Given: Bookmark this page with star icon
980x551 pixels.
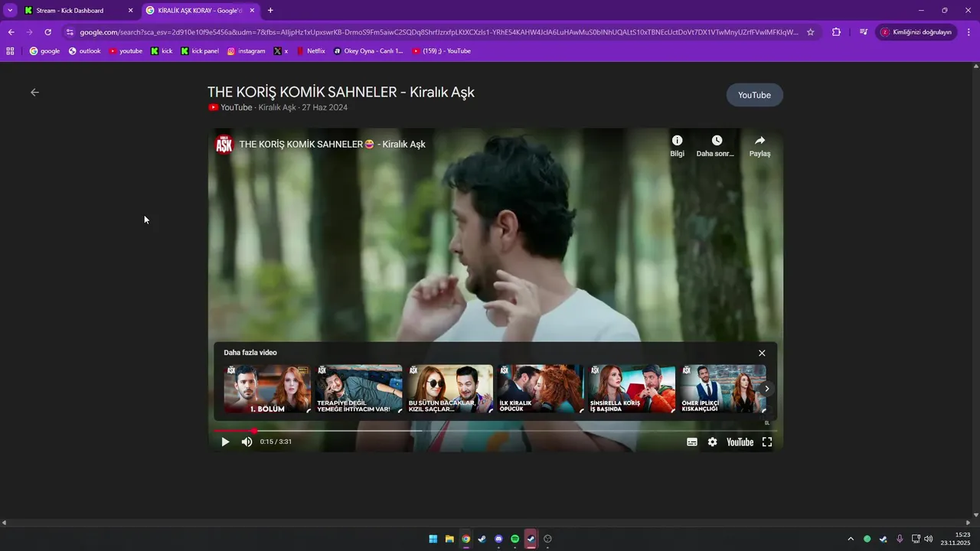Looking at the screenshot, I should [811, 32].
